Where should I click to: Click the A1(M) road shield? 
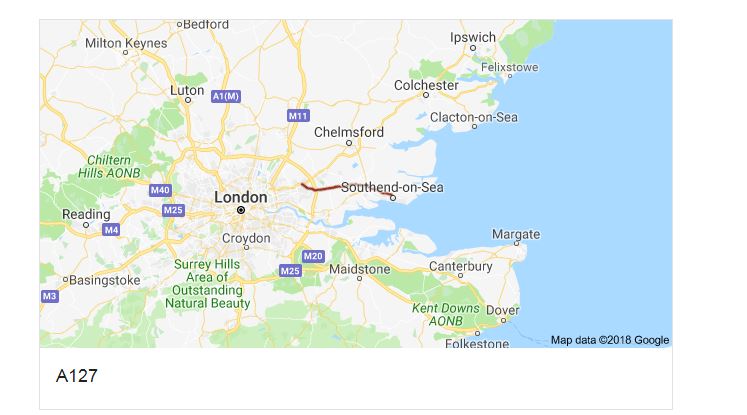pos(226,96)
